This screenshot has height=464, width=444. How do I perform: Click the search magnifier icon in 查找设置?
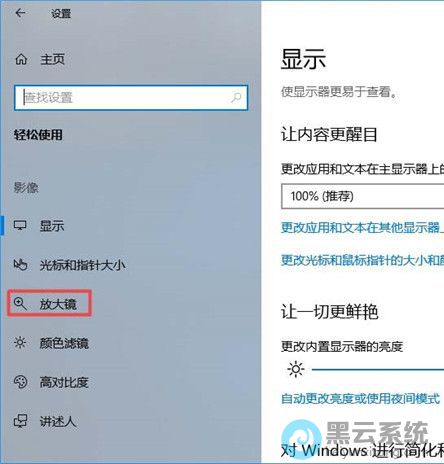click(x=236, y=98)
